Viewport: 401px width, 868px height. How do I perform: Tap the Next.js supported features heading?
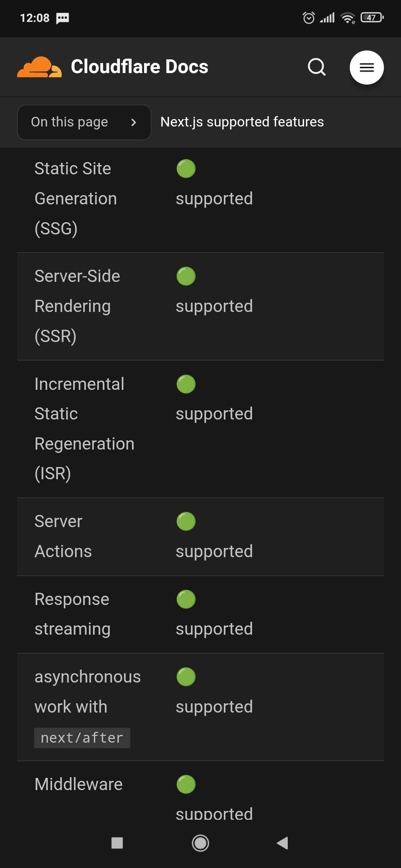click(242, 122)
